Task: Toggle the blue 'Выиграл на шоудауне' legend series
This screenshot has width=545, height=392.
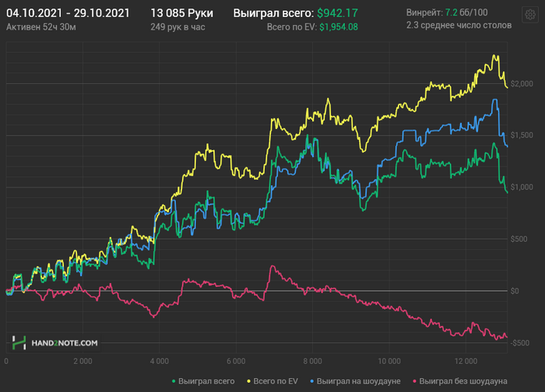Action: [355, 381]
